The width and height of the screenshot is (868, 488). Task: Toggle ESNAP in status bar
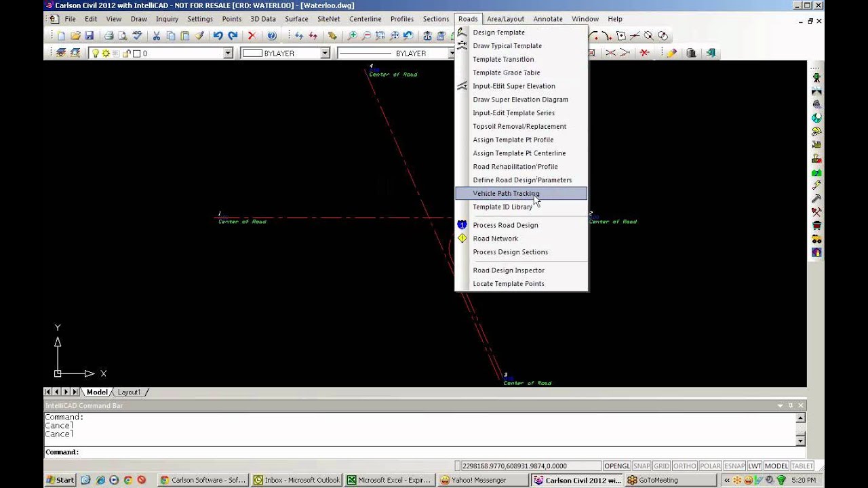pyautogui.click(x=734, y=466)
